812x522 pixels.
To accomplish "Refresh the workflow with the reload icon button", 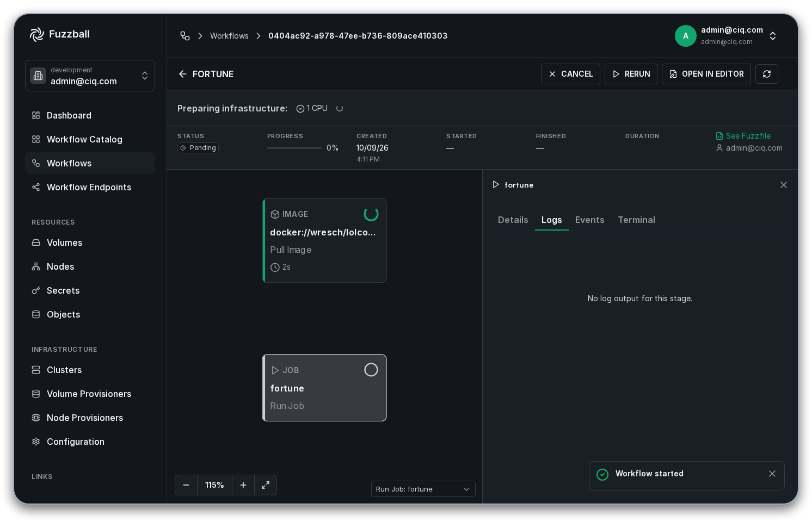I will (x=767, y=74).
